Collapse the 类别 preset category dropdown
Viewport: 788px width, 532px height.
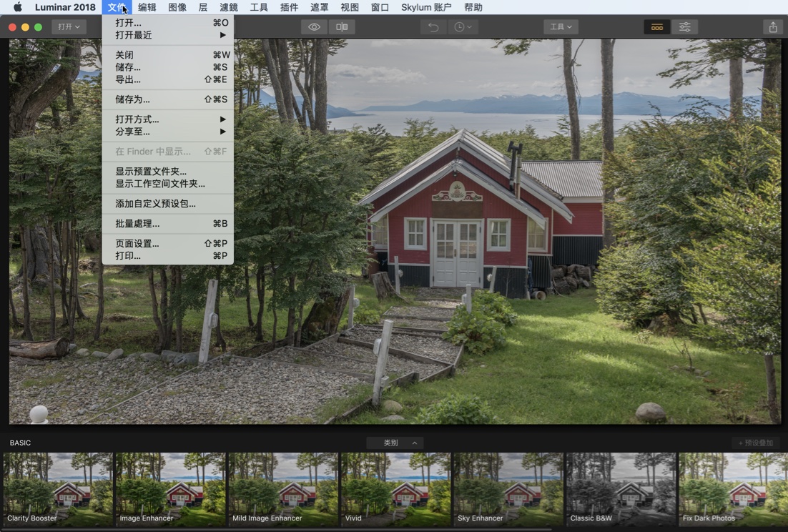click(395, 442)
